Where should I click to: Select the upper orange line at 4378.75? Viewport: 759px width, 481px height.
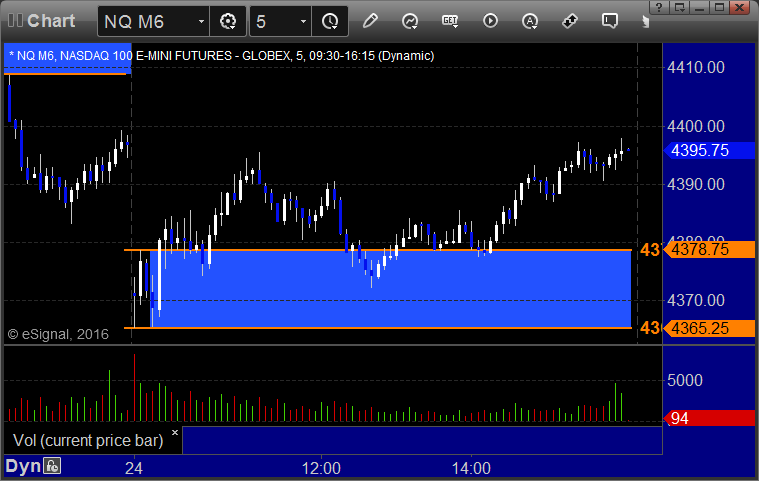tap(378, 250)
